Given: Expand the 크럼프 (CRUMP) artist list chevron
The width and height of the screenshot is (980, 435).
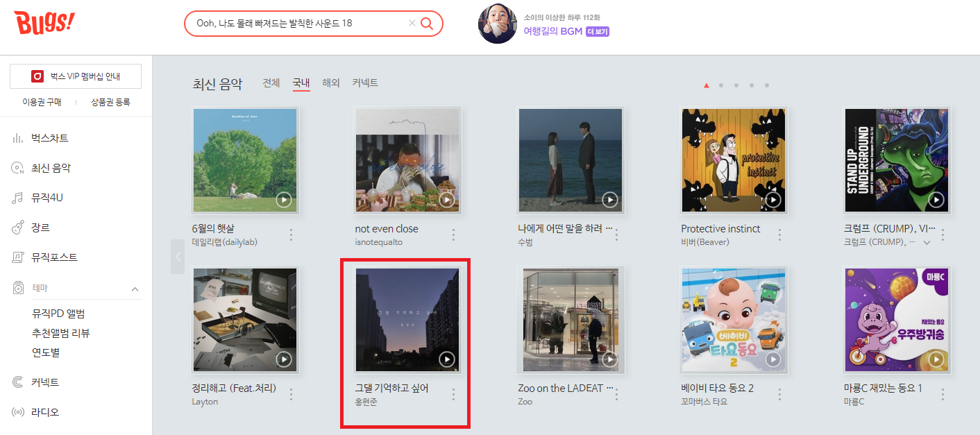Looking at the screenshot, I should (x=927, y=242).
